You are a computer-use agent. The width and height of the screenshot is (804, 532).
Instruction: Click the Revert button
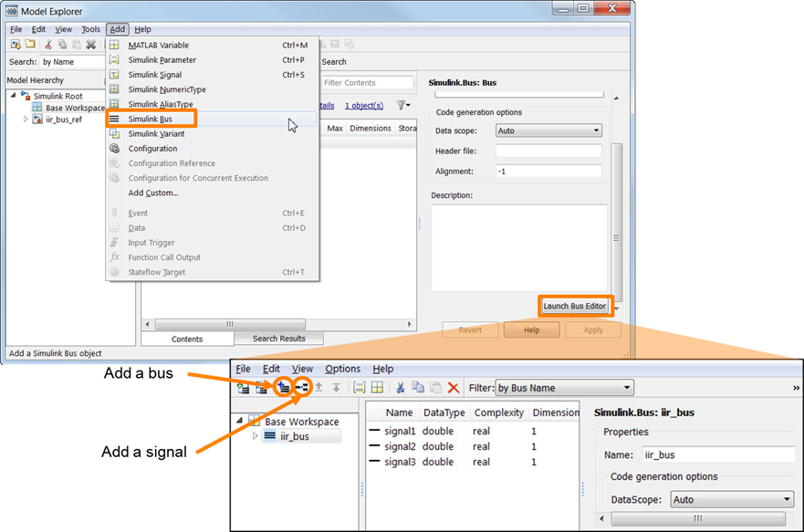coord(470,330)
